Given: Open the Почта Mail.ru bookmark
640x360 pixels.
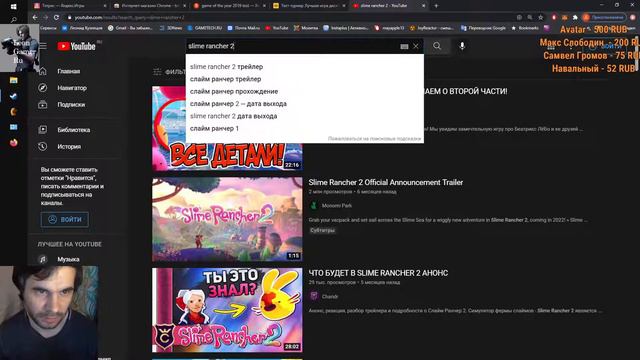Looking at the screenshot, I should point(243,28).
